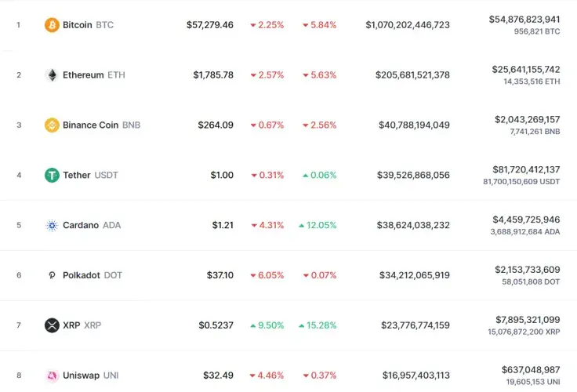Screen dimensions: 577x392
Task: Click XRP 24h change 9.50%
Action: (x=267, y=325)
